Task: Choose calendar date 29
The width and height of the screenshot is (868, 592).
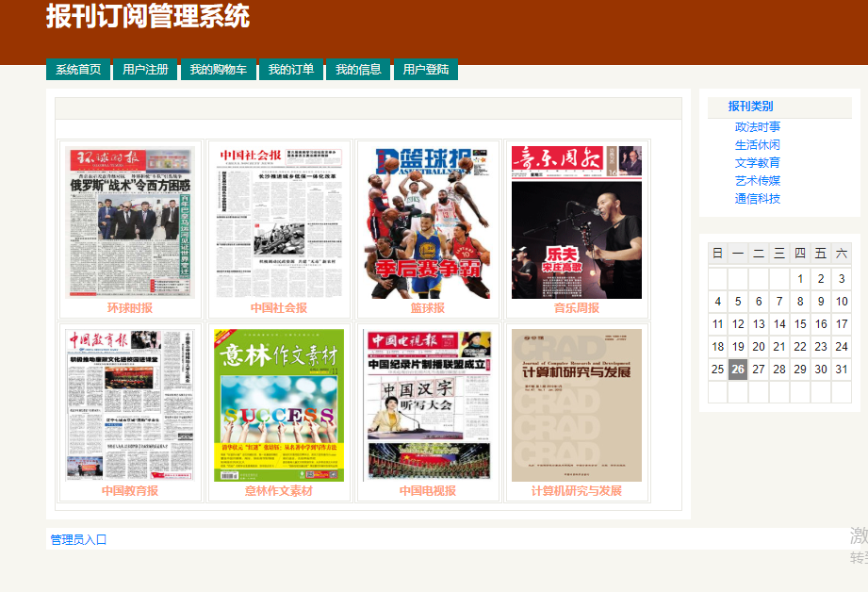Action: click(x=800, y=370)
